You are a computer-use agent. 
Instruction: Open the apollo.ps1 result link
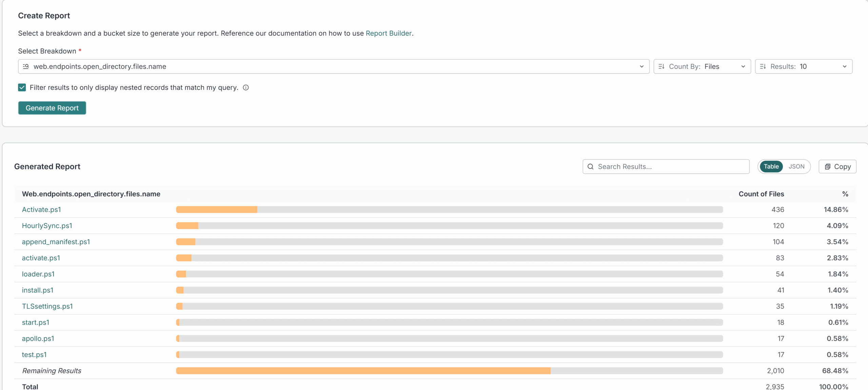38,338
